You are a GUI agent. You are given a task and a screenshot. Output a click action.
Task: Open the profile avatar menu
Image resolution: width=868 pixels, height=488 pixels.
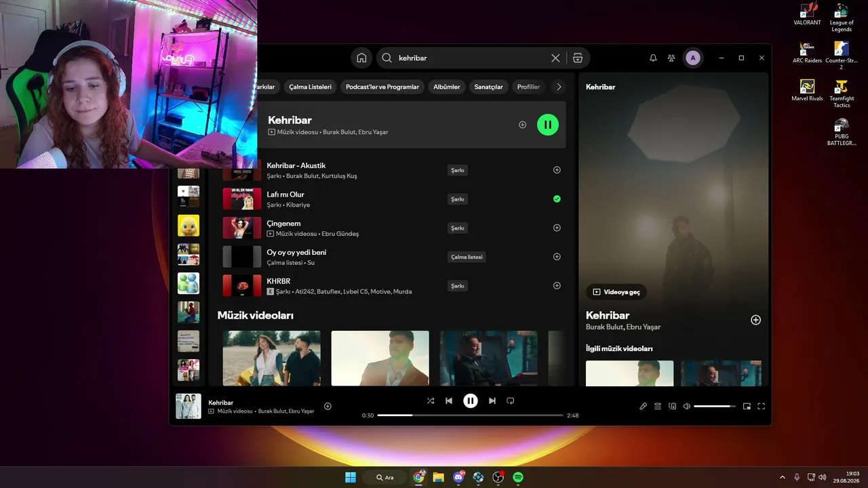point(692,58)
